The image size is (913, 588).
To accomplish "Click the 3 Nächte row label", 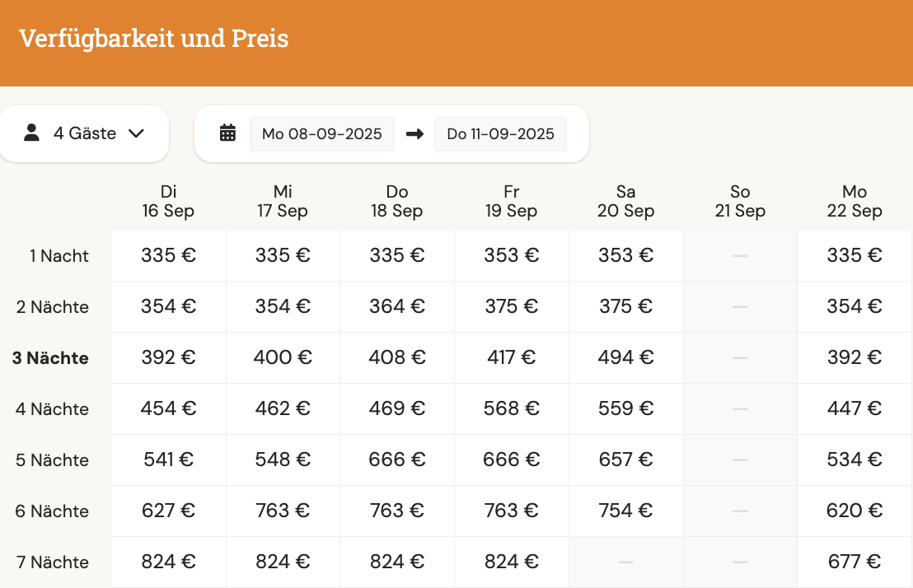I will click(x=50, y=358).
